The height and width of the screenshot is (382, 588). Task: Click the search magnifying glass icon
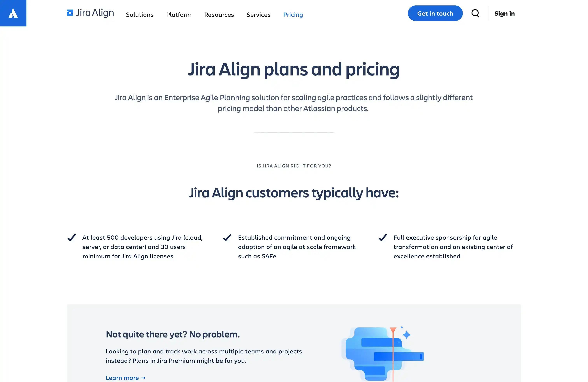pyautogui.click(x=475, y=13)
